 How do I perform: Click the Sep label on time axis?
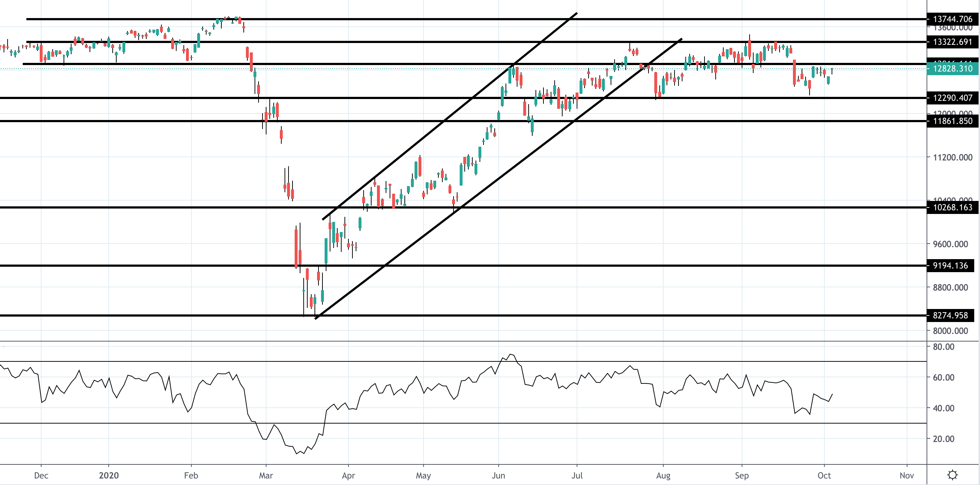click(742, 476)
